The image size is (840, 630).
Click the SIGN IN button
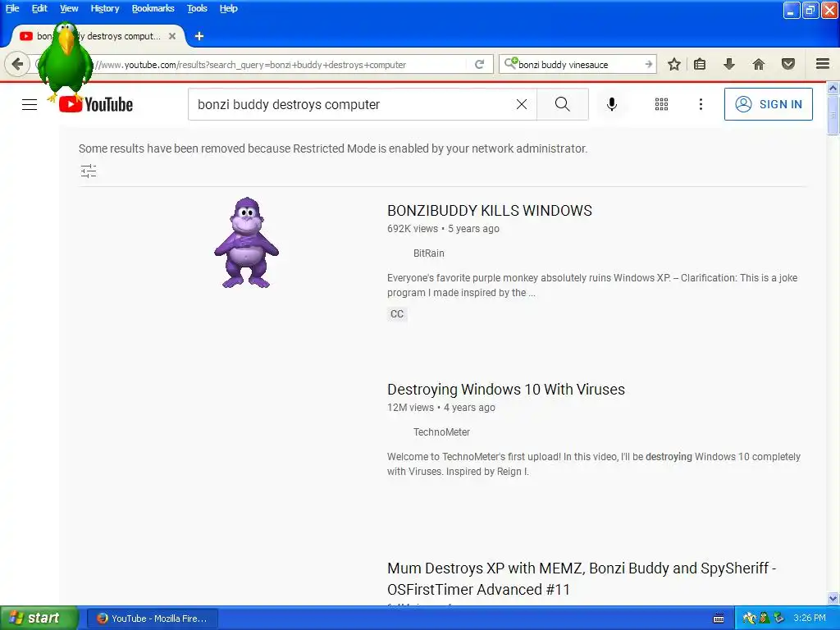[768, 104]
